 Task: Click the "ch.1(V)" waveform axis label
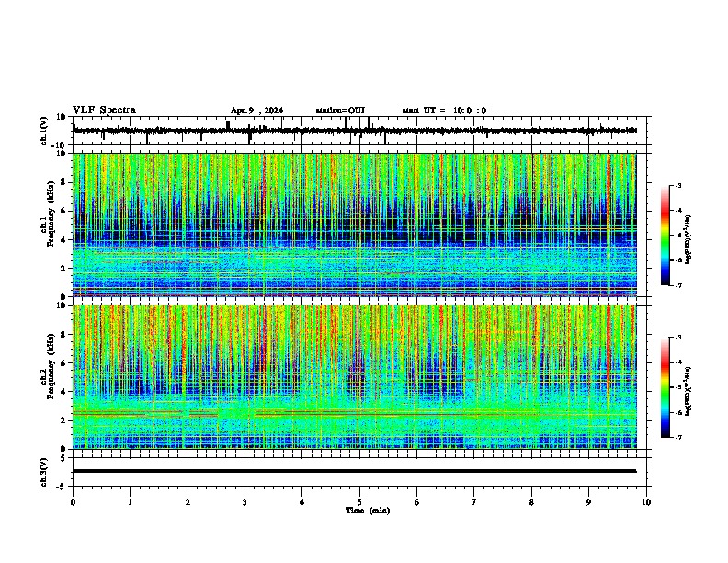pos(44,131)
